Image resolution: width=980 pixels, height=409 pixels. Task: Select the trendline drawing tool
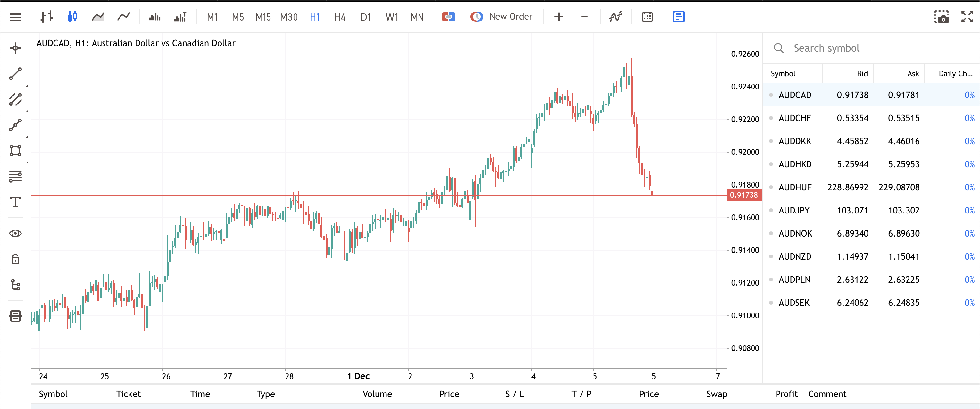pyautogui.click(x=14, y=73)
